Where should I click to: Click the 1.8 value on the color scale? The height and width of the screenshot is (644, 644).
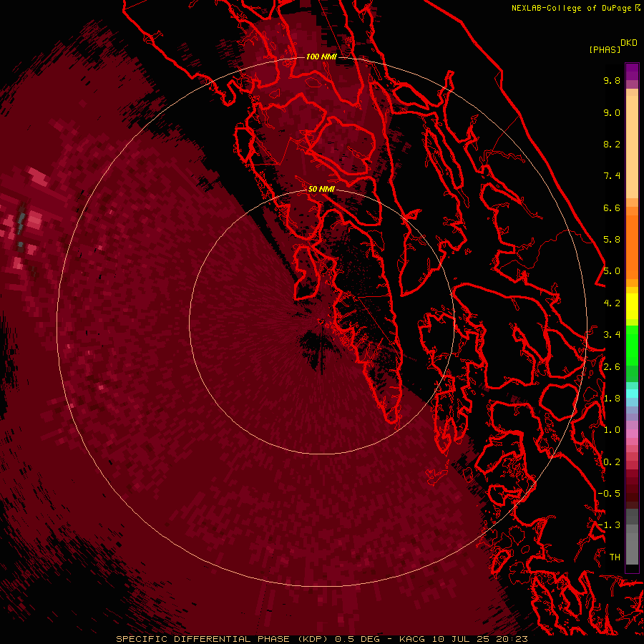coord(612,399)
